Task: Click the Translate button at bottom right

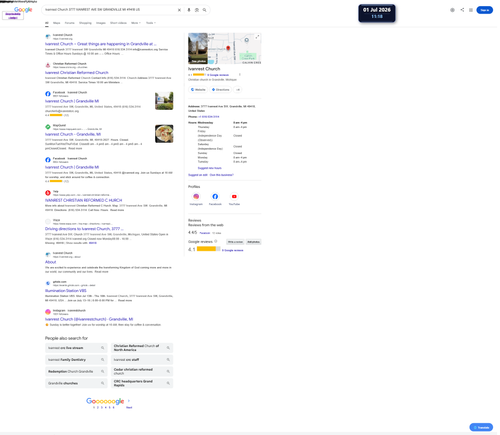Action: click(x=481, y=427)
